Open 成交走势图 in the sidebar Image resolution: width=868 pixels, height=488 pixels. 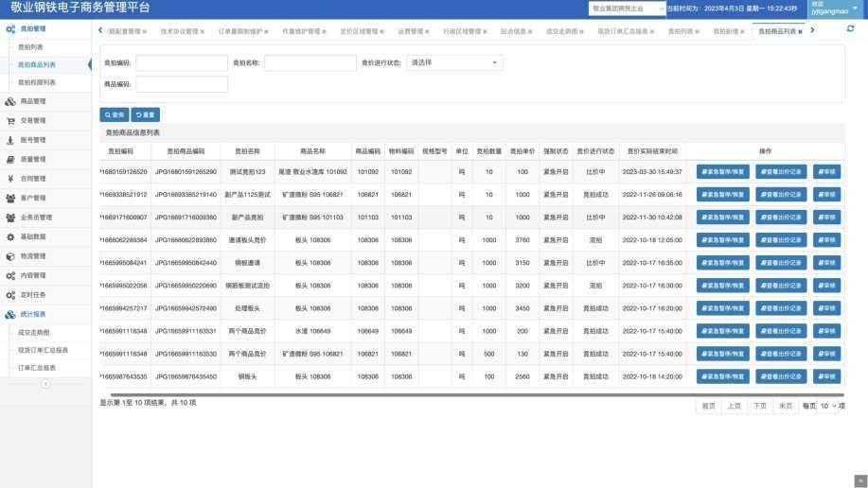[x=33, y=333]
